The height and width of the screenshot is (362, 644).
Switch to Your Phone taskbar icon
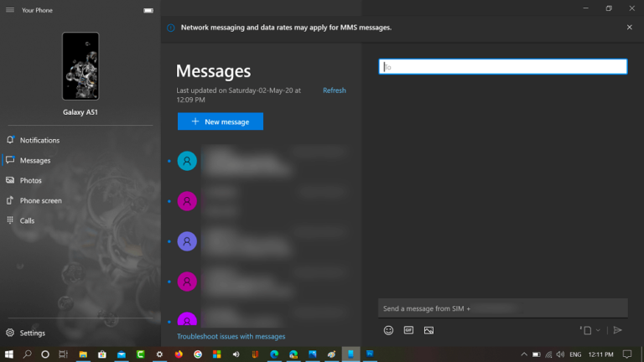351,354
